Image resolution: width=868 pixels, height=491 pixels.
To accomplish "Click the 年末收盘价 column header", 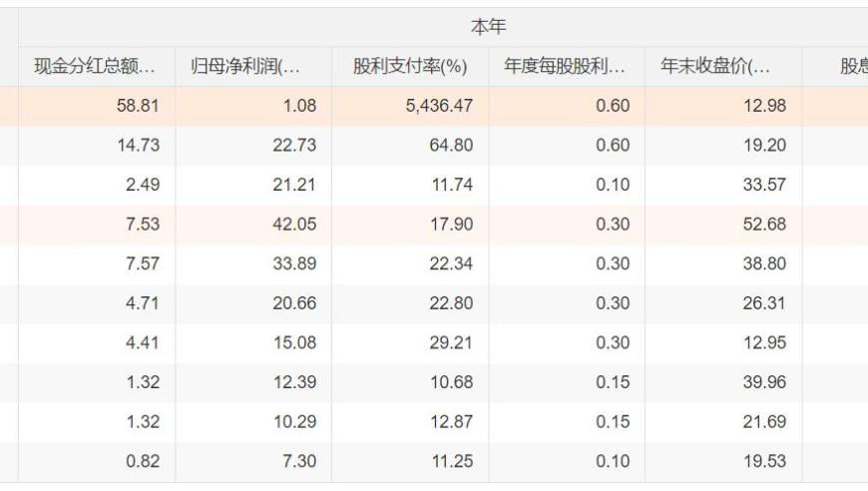I will click(723, 67).
